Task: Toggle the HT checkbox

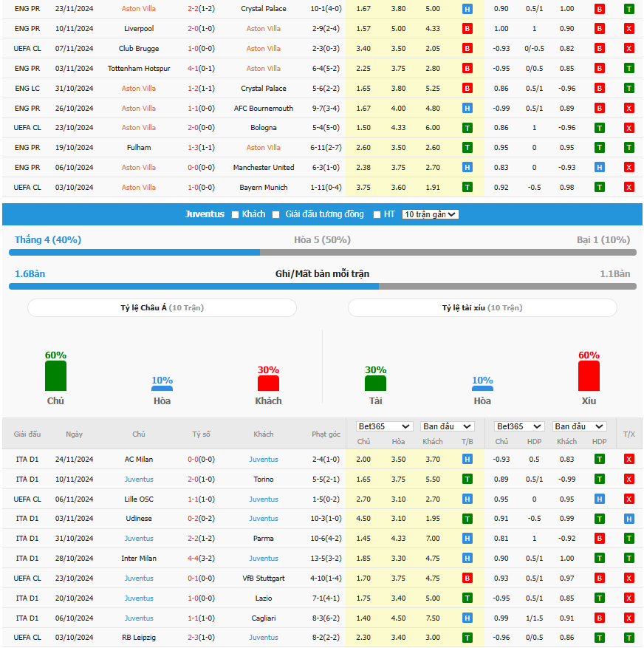Action: [377, 214]
